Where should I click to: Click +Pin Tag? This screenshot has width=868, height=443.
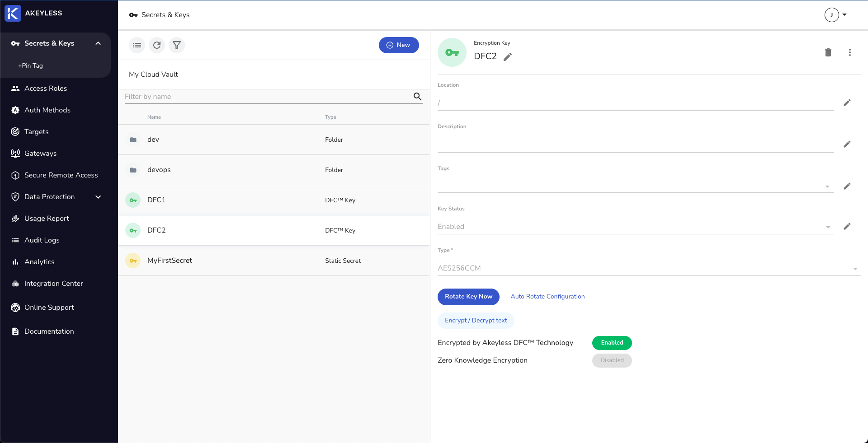point(31,65)
